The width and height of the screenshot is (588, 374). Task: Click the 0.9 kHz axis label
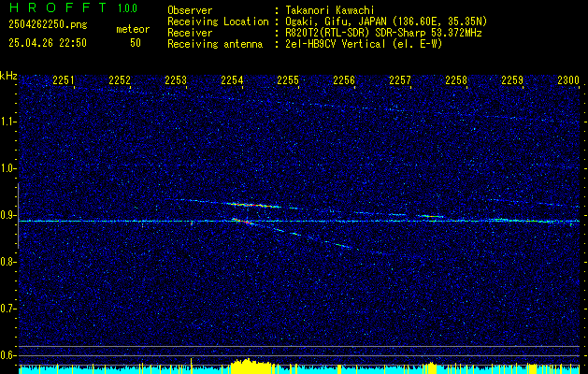(x=7, y=215)
